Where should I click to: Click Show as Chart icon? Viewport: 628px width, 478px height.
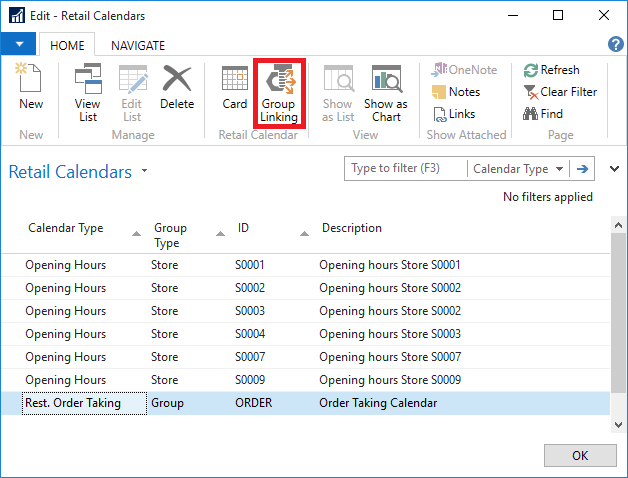(x=386, y=92)
